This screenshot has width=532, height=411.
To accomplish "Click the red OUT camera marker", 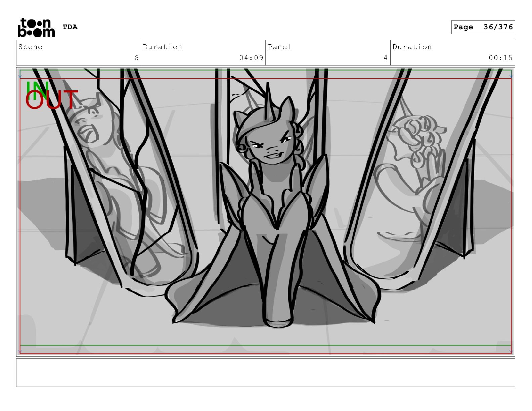I will pyautogui.click(x=52, y=100).
